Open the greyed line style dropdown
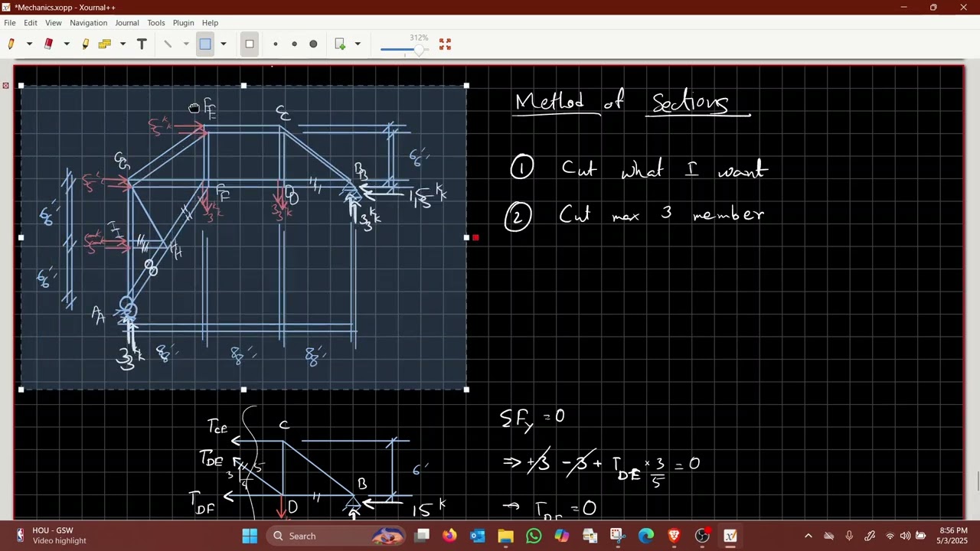Image resolution: width=980 pixels, height=551 pixels. (x=186, y=44)
